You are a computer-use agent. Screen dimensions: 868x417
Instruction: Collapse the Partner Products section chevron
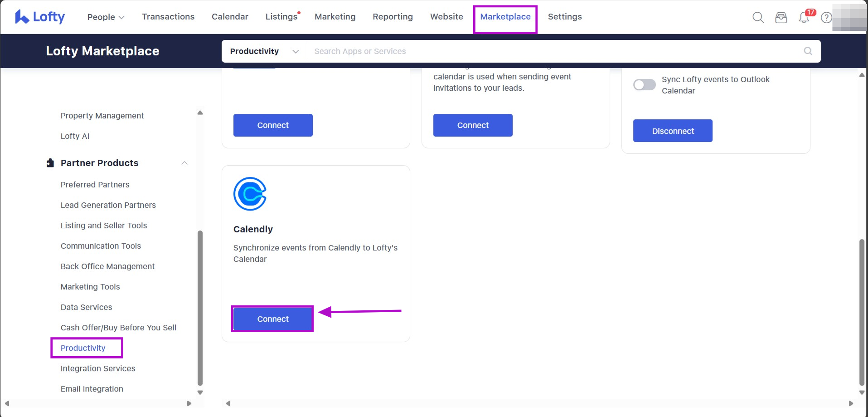184,163
